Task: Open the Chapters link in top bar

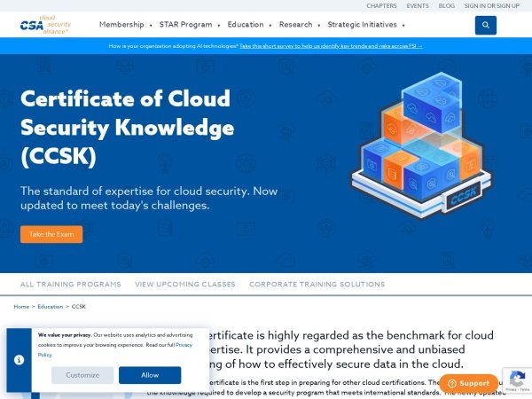Action: pos(381,6)
